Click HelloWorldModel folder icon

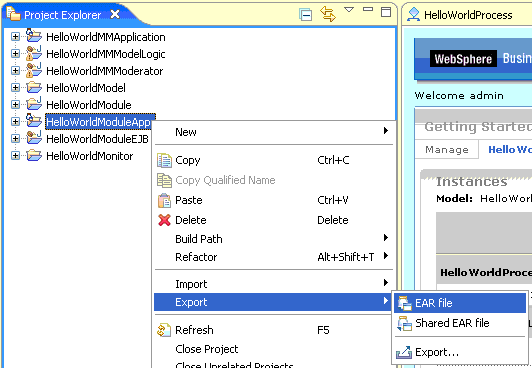[34, 88]
